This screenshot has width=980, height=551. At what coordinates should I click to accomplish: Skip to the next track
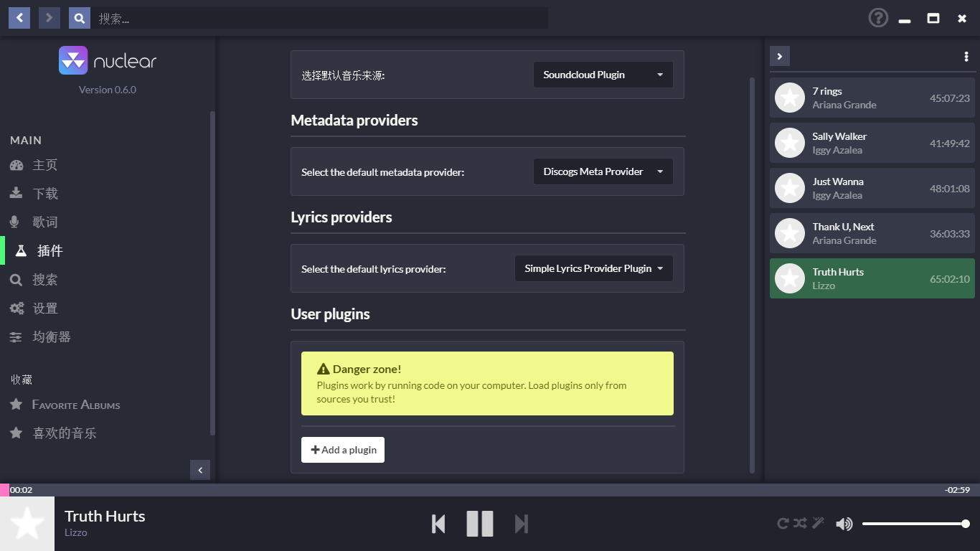pyautogui.click(x=522, y=524)
